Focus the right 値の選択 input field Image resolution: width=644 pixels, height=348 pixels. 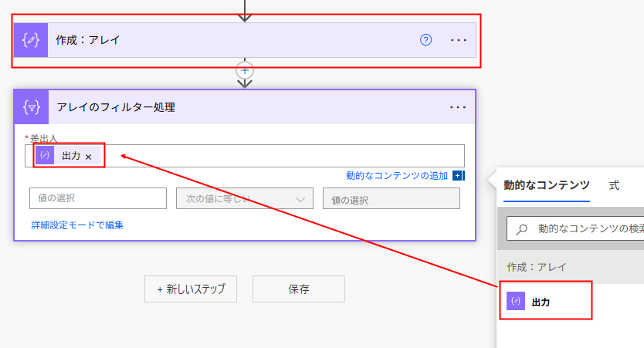tap(391, 198)
